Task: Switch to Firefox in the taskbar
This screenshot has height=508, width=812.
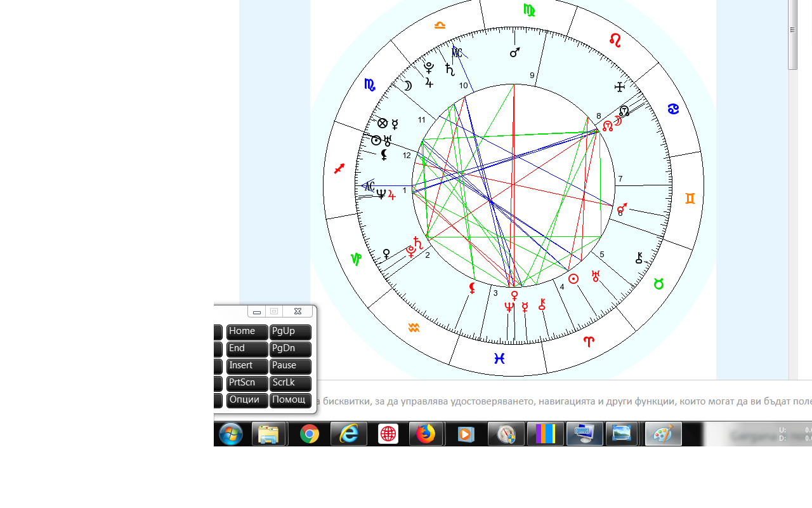Action: (x=426, y=434)
